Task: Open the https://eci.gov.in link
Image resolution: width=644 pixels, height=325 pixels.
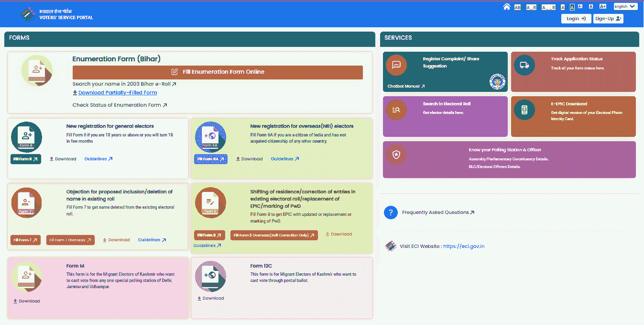Action: pyautogui.click(x=464, y=247)
